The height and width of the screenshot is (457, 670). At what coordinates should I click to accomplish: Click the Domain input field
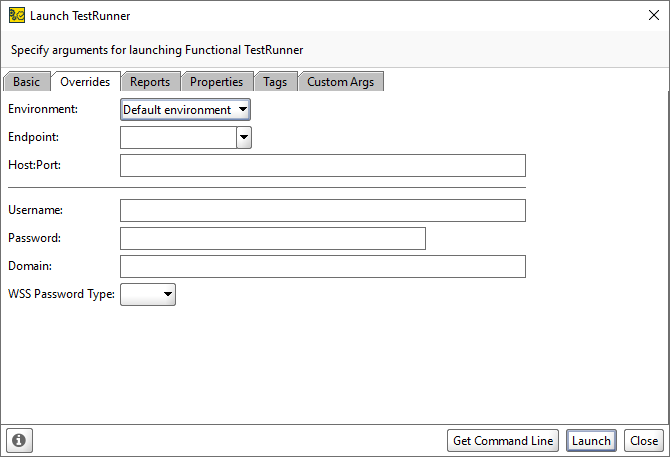pos(323,267)
